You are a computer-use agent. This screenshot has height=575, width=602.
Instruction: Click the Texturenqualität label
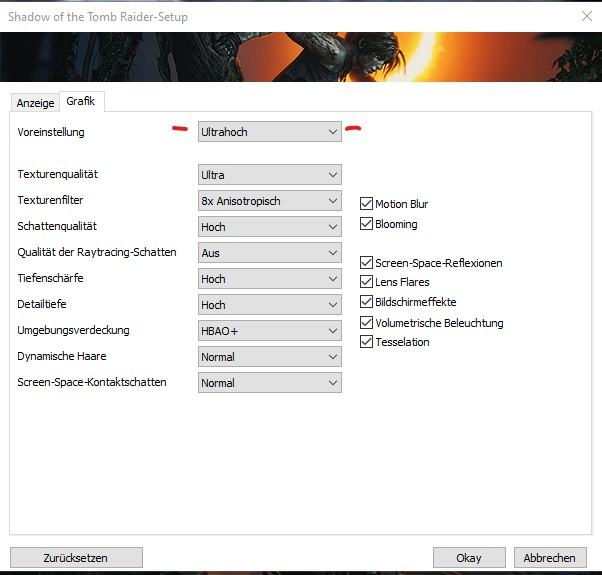click(x=58, y=174)
